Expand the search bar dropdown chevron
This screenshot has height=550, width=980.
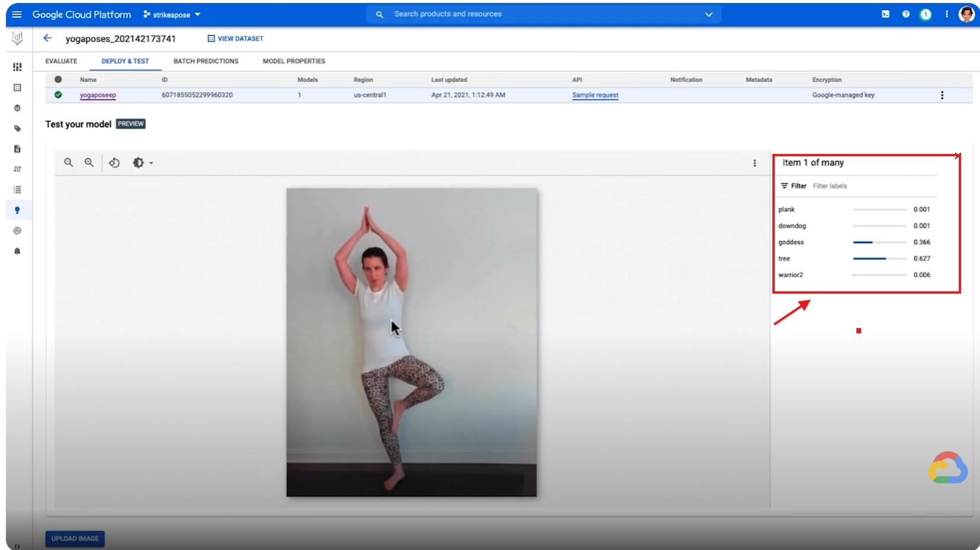pos(708,14)
